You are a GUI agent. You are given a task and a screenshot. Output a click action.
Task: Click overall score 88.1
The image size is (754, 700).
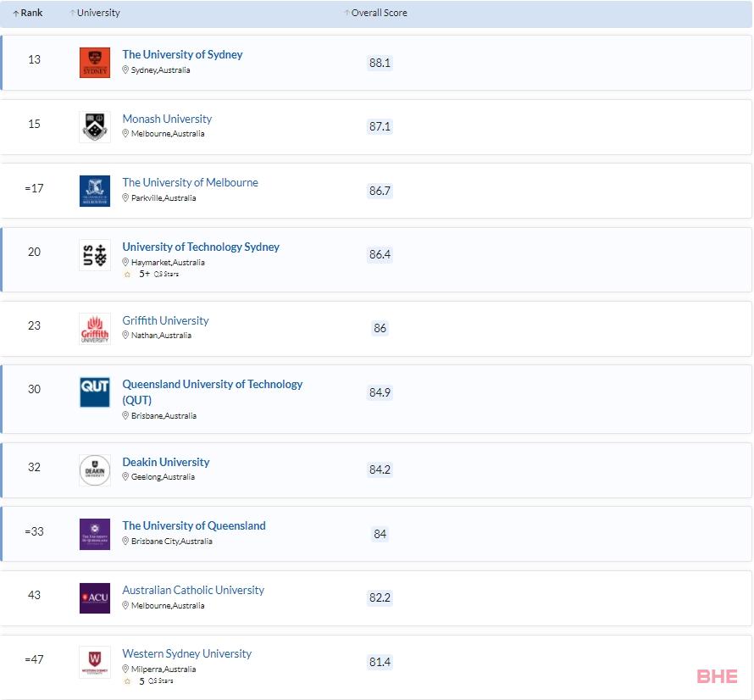[380, 63]
